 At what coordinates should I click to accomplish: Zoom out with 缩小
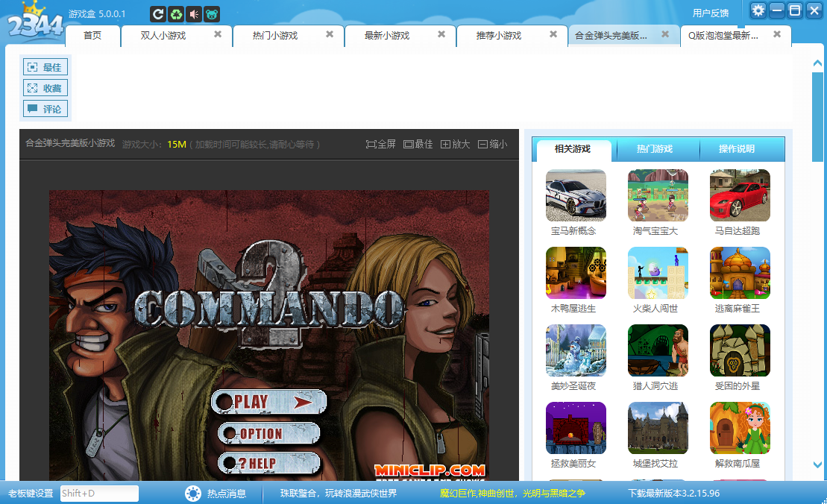click(x=493, y=144)
